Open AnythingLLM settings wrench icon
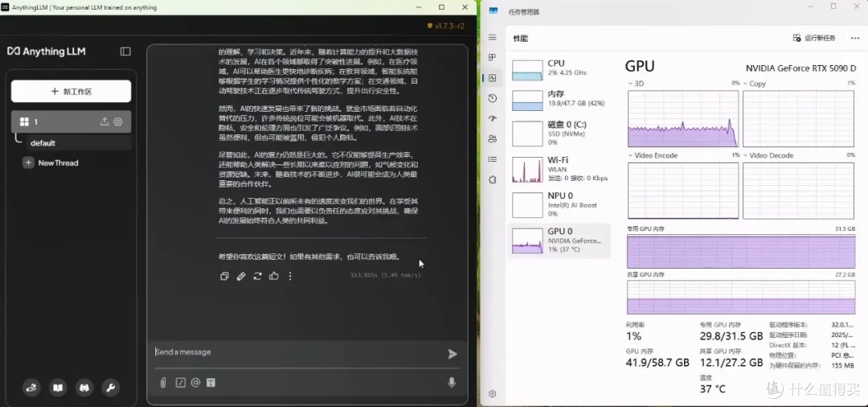The image size is (868, 407). point(111,388)
